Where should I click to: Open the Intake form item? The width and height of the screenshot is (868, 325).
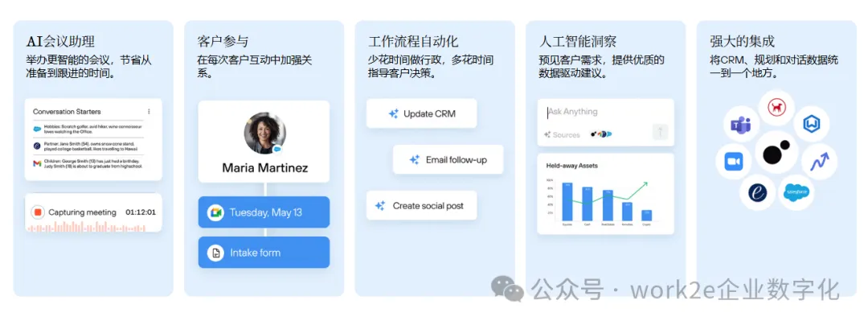point(264,253)
